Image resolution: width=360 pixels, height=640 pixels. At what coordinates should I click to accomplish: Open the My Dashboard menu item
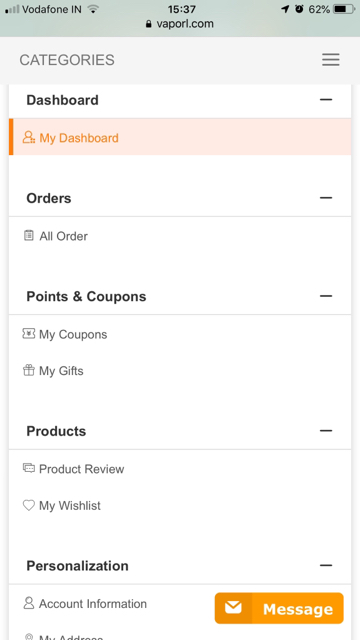180,137
